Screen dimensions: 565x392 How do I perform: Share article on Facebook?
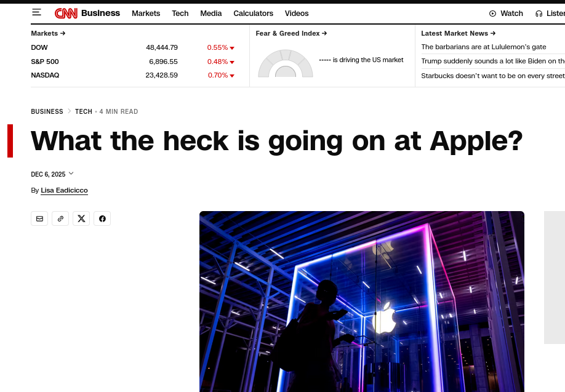pyautogui.click(x=102, y=218)
